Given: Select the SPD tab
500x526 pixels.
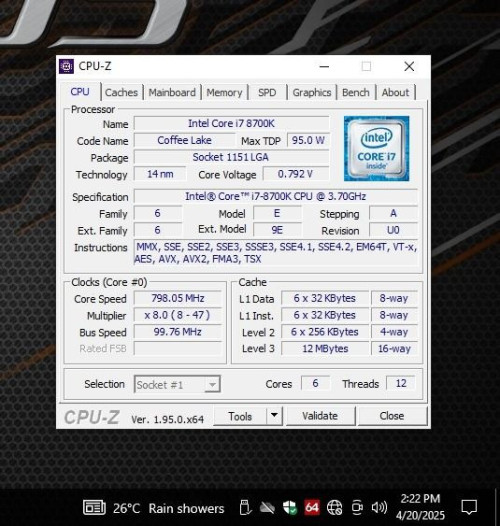Looking at the screenshot, I should coord(267,92).
